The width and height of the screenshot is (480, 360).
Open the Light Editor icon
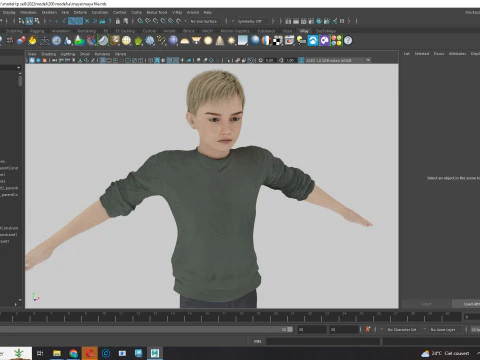coord(335,21)
